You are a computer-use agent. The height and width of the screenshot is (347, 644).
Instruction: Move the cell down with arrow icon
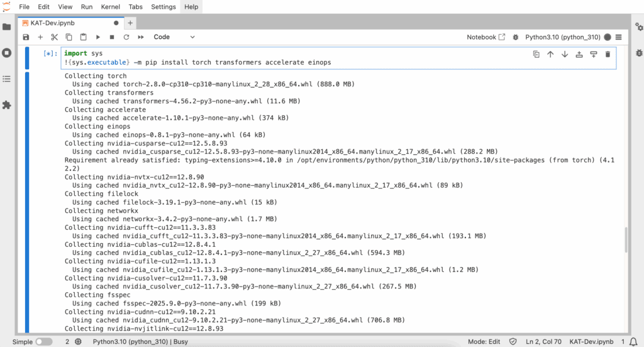tap(564, 54)
